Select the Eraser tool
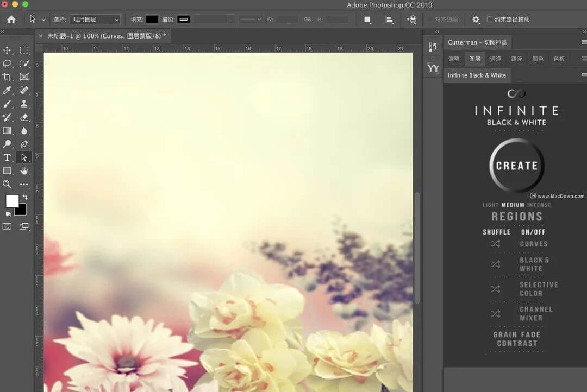Viewport: 587px width, 392px height. tap(24, 117)
